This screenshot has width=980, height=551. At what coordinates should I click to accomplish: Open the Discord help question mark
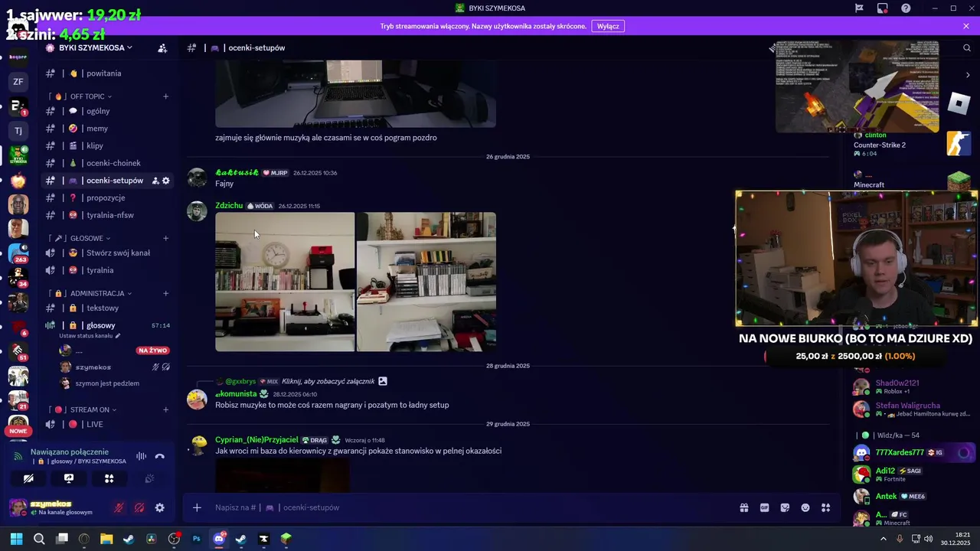point(906,8)
